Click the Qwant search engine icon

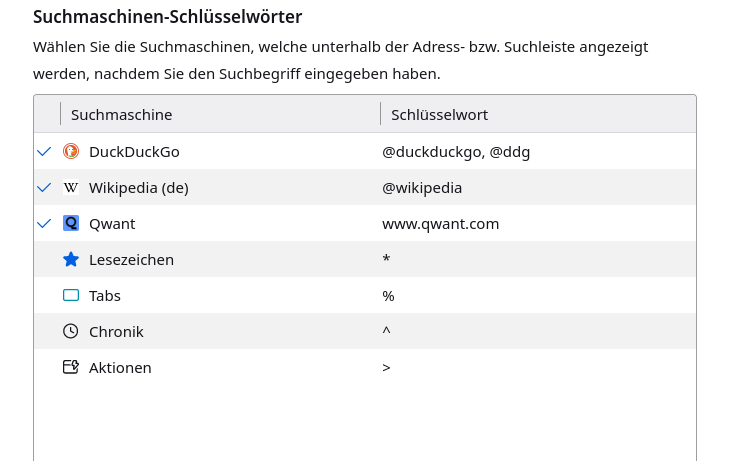point(71,224)
